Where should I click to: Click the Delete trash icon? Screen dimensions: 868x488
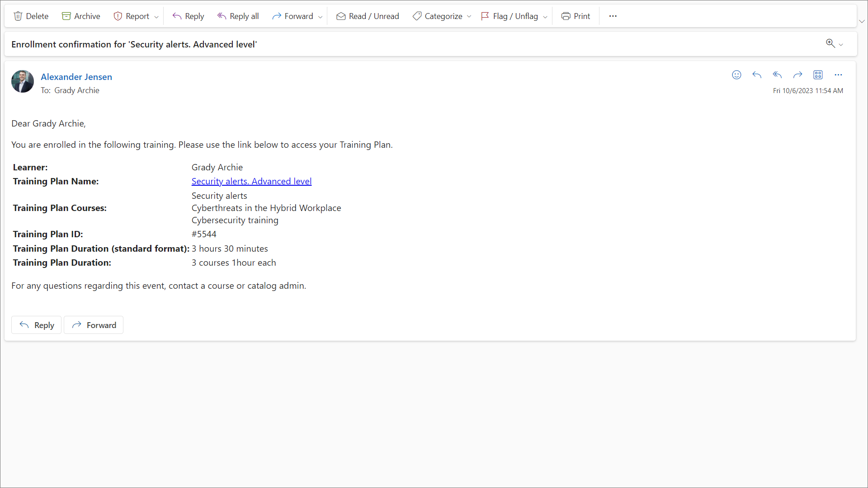coord(18,16)
